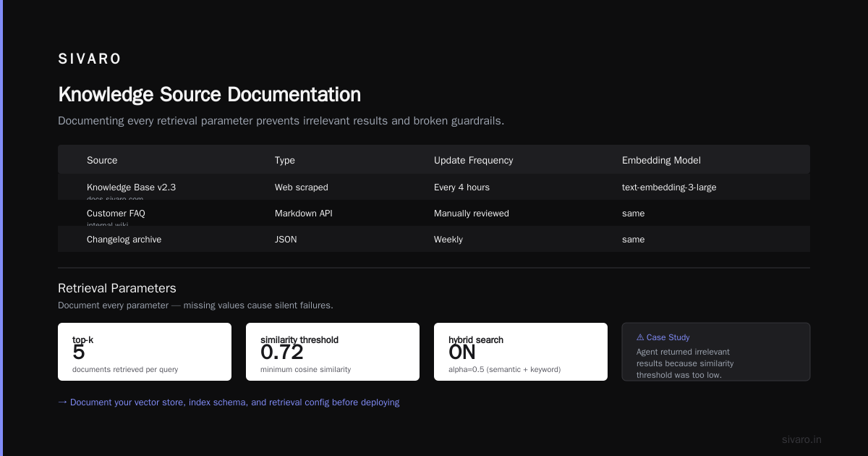
Task: Open the vector store documentation link
Action: [234, 402]
